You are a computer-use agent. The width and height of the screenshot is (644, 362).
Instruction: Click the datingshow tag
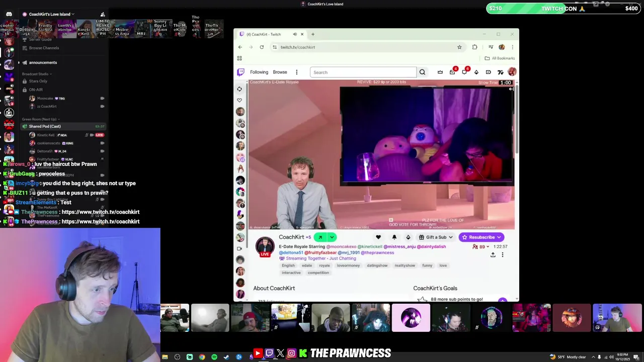(377, 265)
